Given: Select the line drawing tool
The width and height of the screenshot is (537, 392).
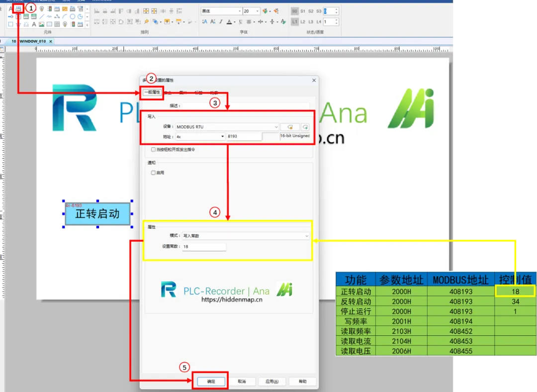Looking at the screenshot, I should pos(42,16).
